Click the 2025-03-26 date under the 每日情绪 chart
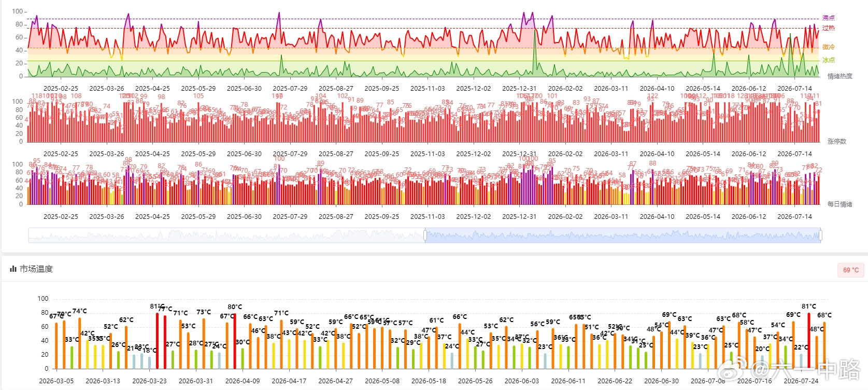 tap(107, 216)
